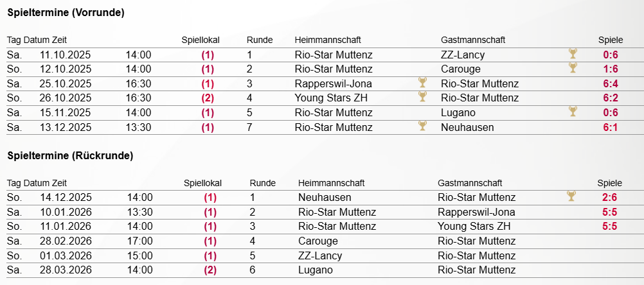
Task: Click the Spiellokal (1) link on 28.02.2026
Action: [x=210, y=241]
